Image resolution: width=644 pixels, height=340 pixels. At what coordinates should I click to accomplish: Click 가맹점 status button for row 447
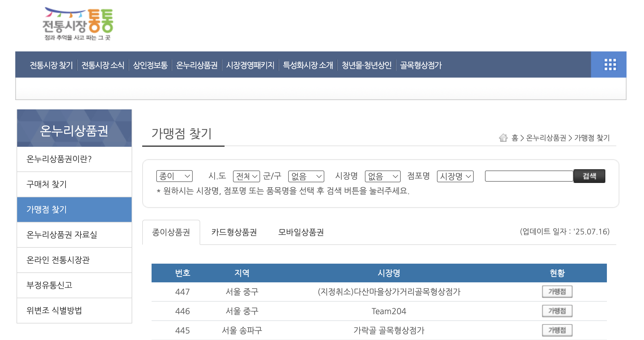pos(557,292)
